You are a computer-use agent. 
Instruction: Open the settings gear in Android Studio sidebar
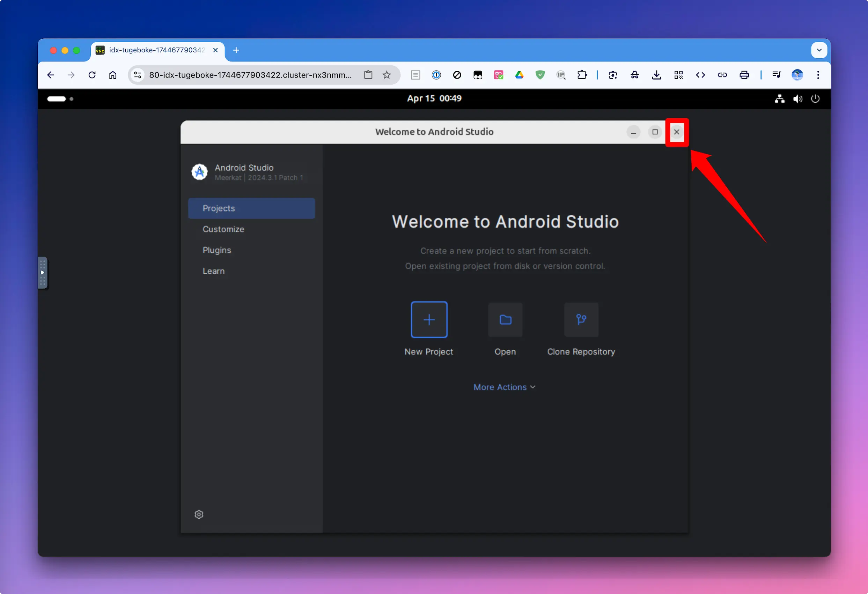(x=199, y=514)
